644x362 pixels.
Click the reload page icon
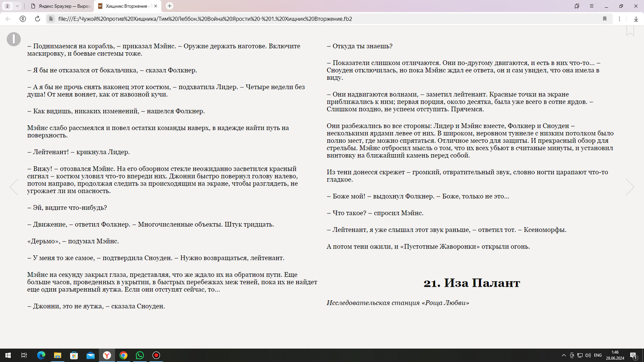[x=37, y=19]
